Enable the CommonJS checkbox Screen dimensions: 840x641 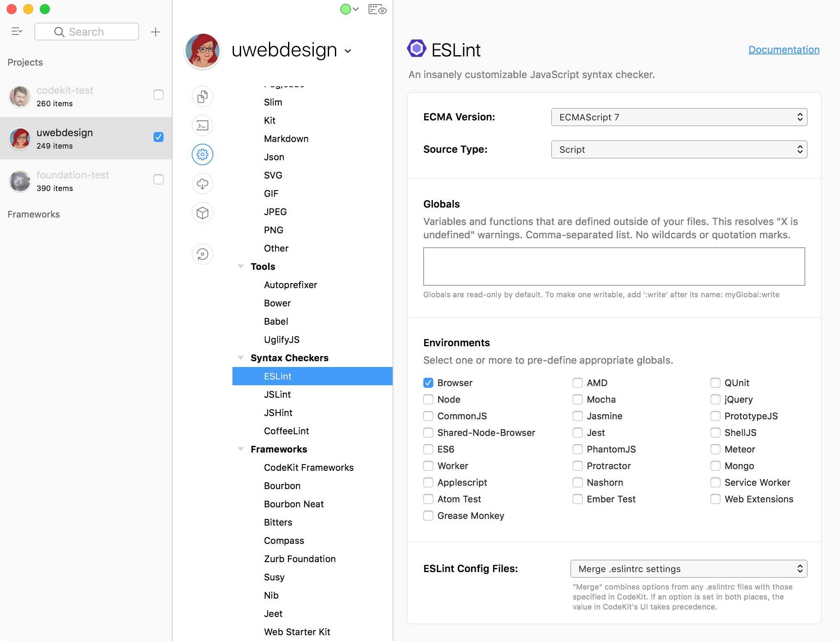tap(428, 416)
